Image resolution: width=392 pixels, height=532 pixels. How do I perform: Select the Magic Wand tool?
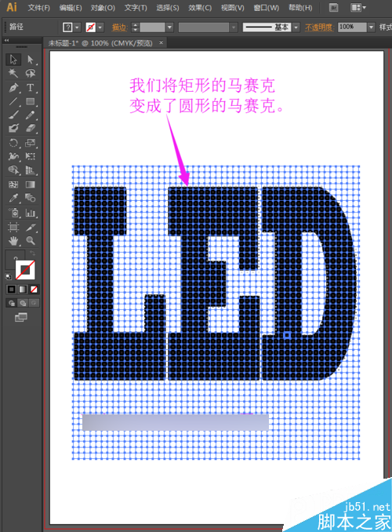[13, 73]
